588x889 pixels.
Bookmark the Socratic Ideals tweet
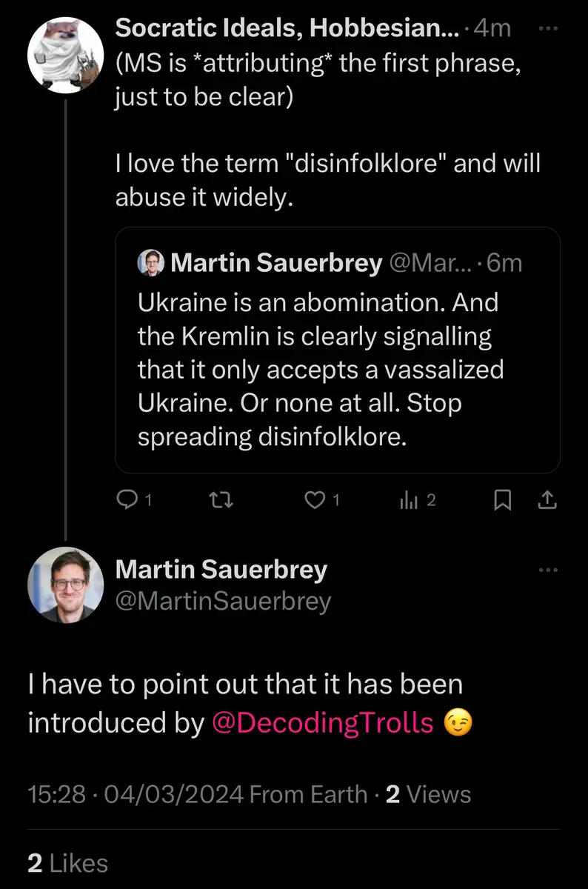[502, 502]
